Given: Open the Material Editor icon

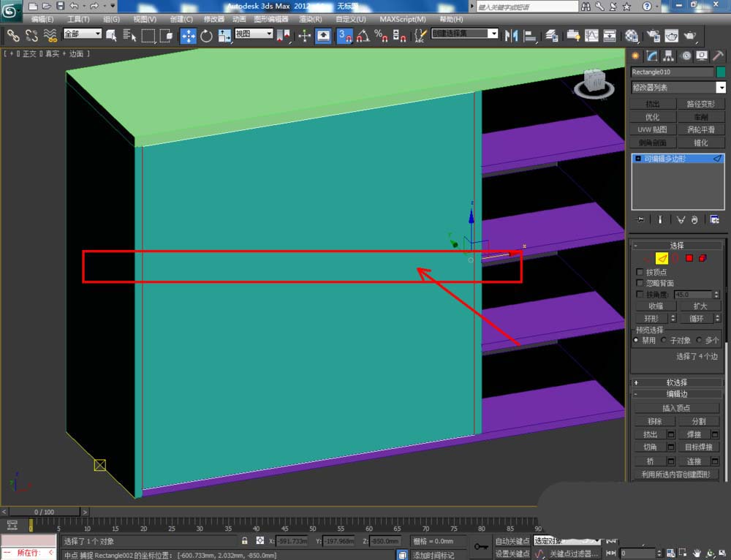Looking at the screenshot, I should click(x=632, y=36).
